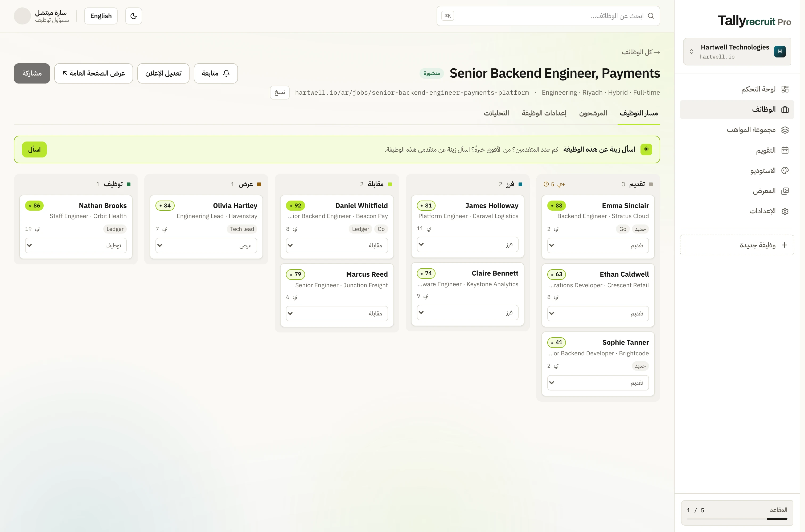
Task: Click the calendar icon in sidebar
Action: [785, 150]
